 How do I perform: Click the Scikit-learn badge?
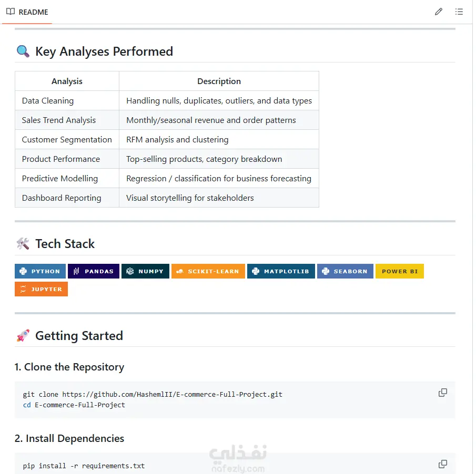point(208,271)
